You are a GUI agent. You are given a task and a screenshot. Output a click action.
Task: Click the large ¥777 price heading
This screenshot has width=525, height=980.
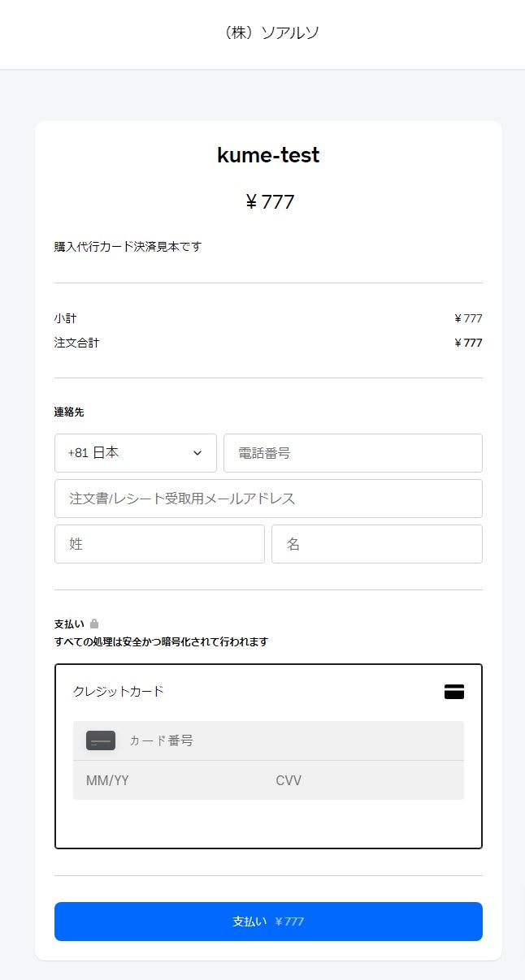click(x=269, y=202)
